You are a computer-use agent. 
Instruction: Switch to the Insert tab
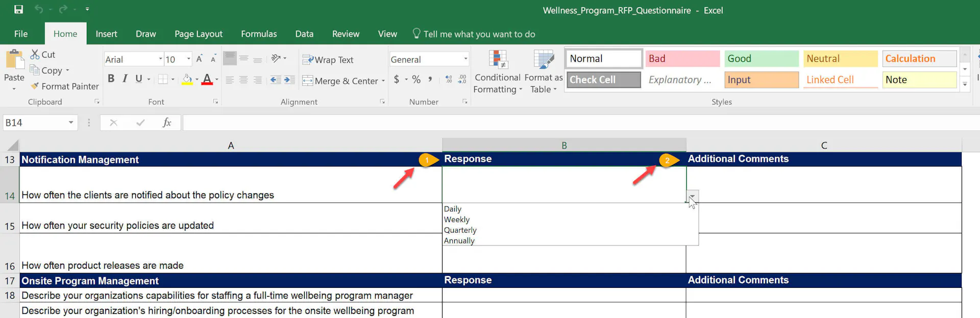106,34
